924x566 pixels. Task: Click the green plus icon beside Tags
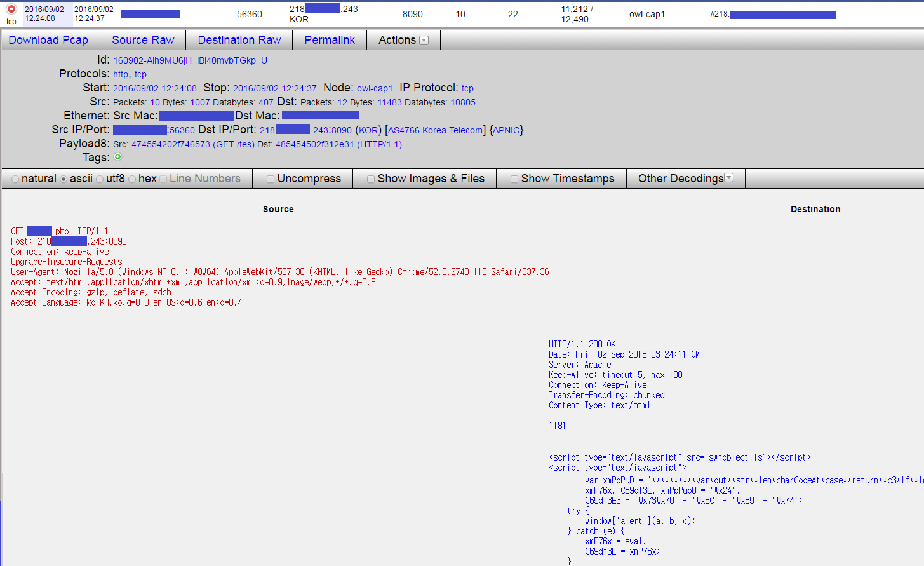[x=118, y=157]
